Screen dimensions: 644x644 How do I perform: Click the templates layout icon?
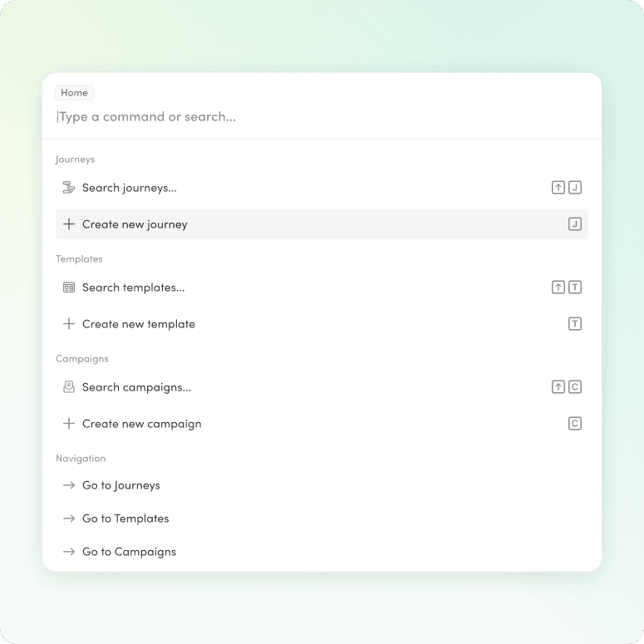coord(69,288)
